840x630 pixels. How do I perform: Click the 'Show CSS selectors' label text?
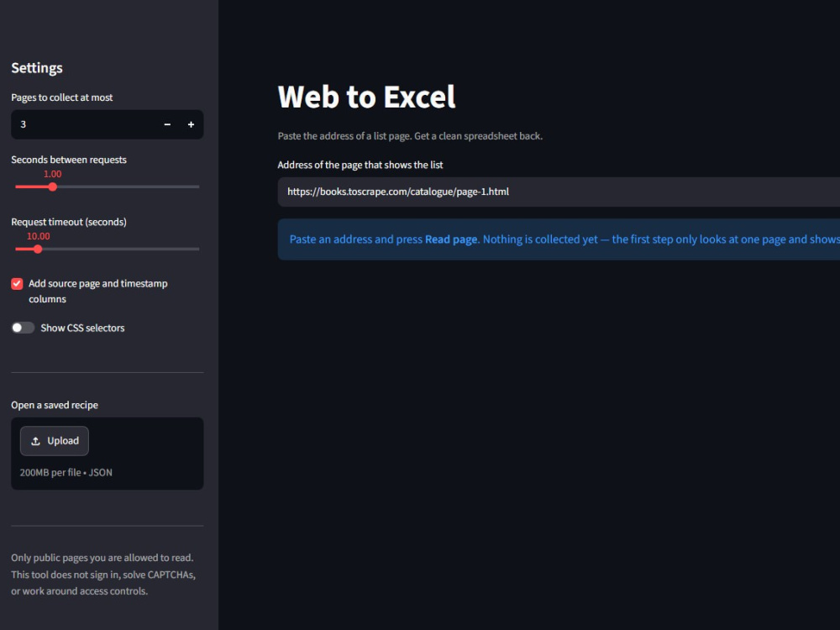point(82,328)
